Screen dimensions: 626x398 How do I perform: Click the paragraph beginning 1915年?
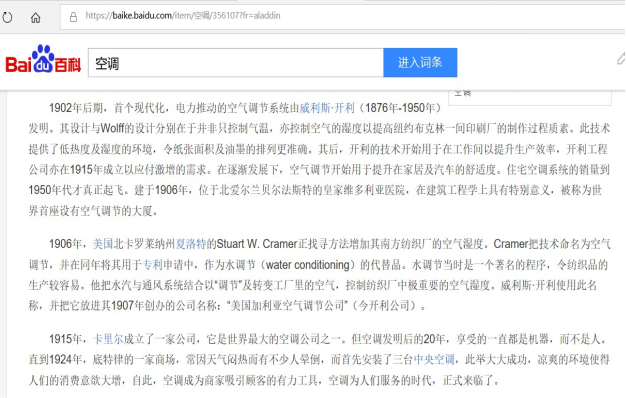(x=319, y=360)
